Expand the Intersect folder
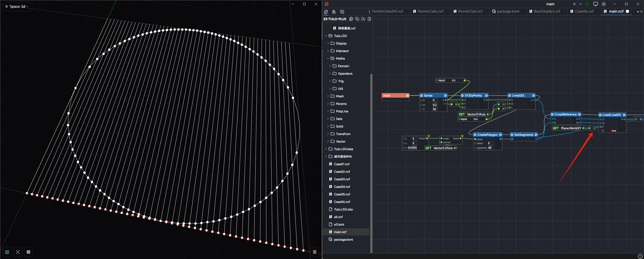Image resolution: width=644 pixels, height=259 pixels. click(342, 51)
